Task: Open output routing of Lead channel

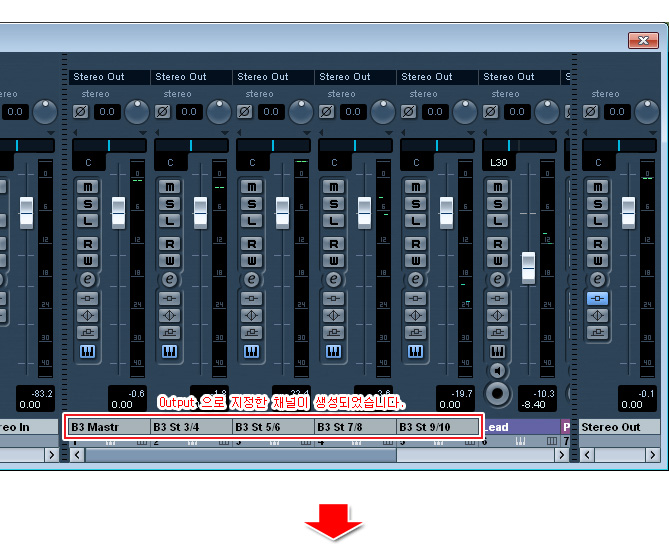Action: (518, 77)
